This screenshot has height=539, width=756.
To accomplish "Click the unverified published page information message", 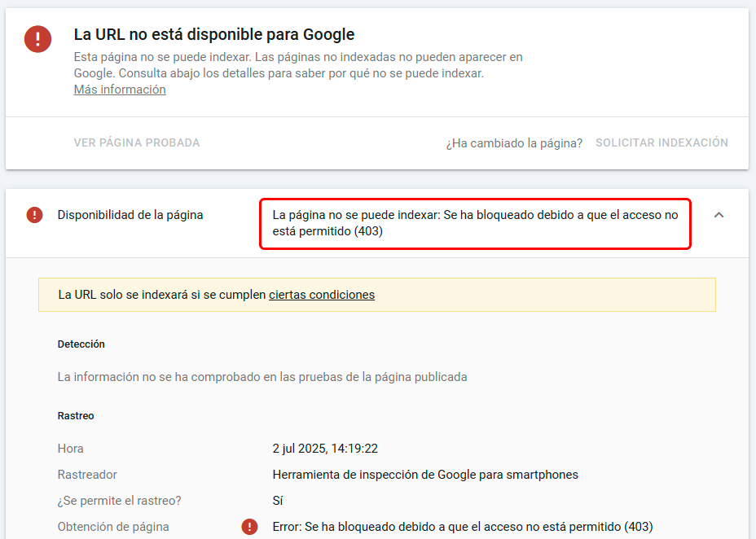I will point(262,377).
